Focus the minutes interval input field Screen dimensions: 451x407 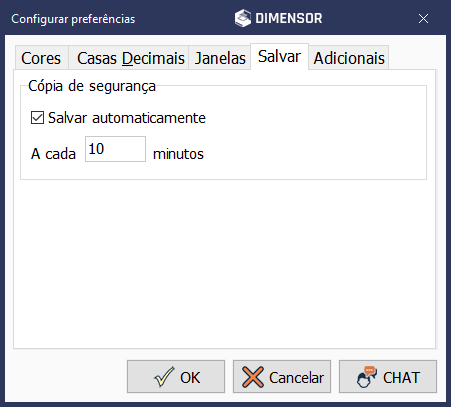coord(115,149)
